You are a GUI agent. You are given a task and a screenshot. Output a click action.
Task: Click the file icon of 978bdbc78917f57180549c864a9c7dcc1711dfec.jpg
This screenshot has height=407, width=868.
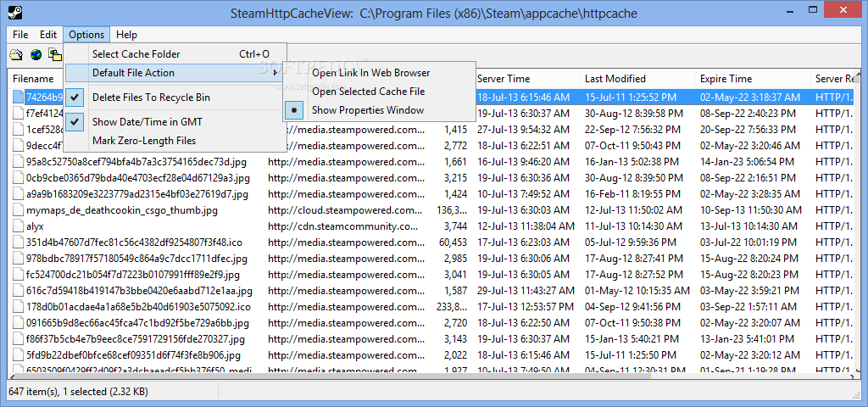pyautogui.click(x=18, y=258)
